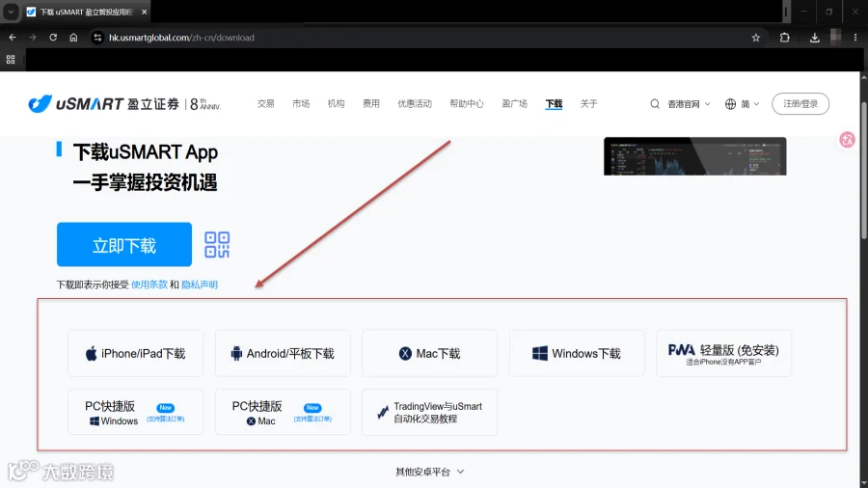The width and height of the screenshot is (868, 488).
Task: Expand the 其他安卓平台 section
Action: tap(429, 472)
